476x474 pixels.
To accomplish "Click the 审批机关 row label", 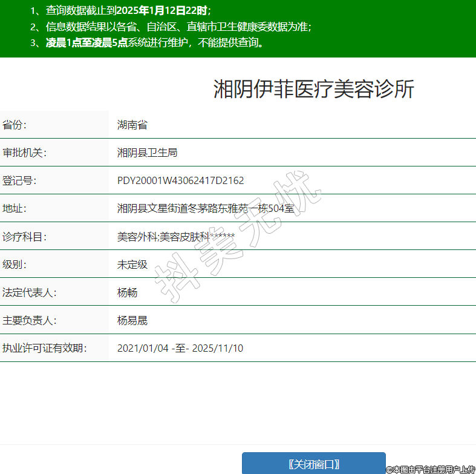I will click(x=24, y=153).
